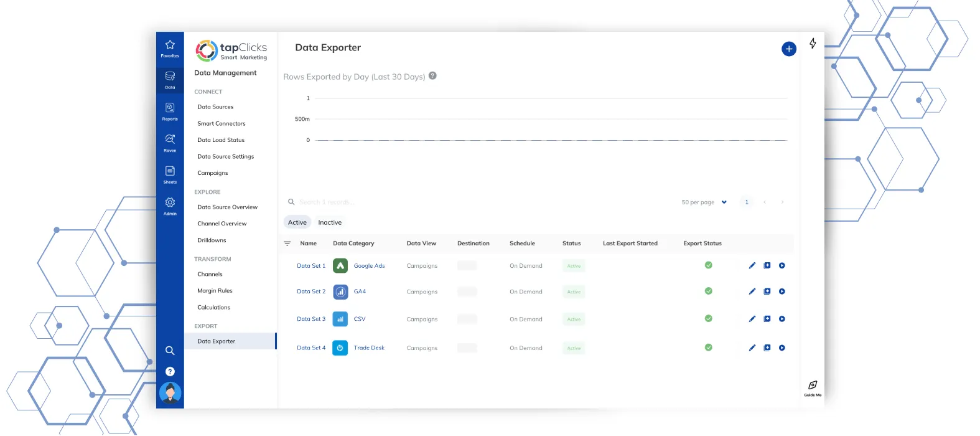Sort by Data Category column header
Viewport: 980px width, 436px height.
[353, 244]
